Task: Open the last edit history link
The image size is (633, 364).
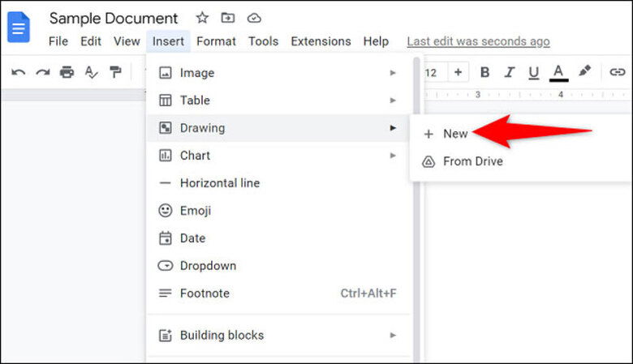Action: 478,41
